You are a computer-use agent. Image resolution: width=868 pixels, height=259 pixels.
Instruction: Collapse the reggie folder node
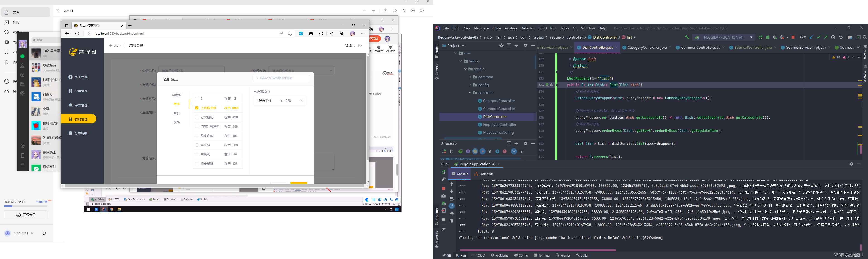coord(466,69)
